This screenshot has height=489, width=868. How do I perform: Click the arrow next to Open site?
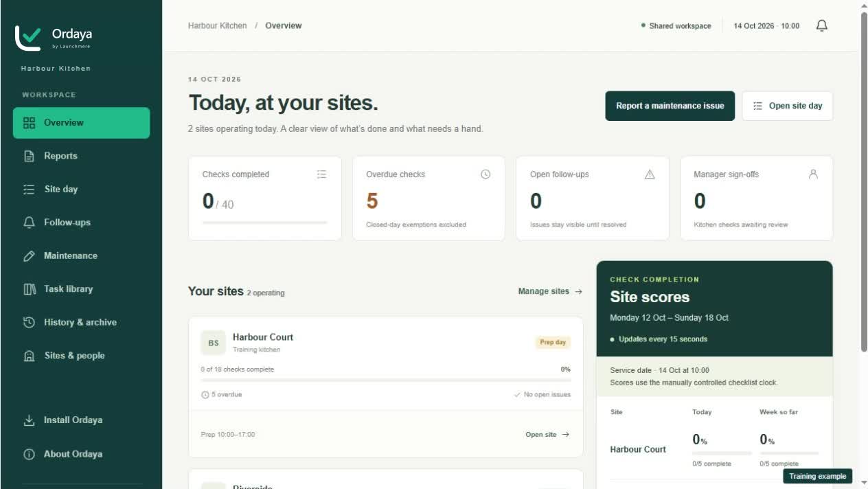point(565,435)
